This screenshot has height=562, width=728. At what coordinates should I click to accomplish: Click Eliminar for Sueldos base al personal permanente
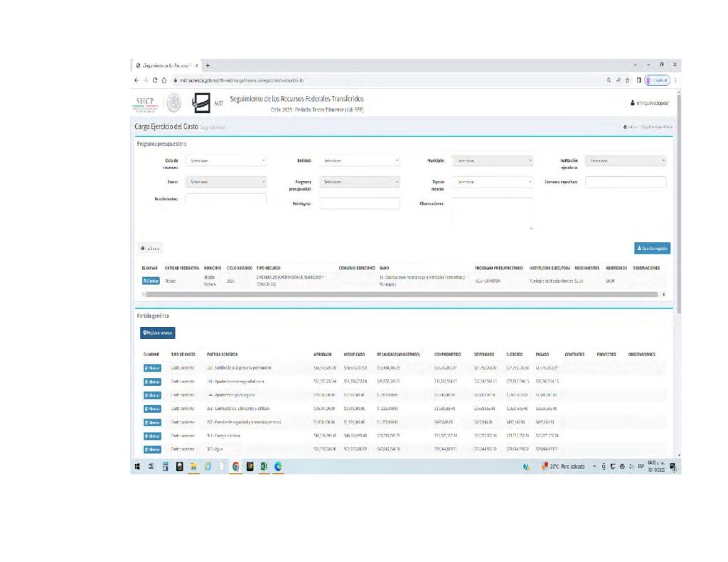click(152, 368)
